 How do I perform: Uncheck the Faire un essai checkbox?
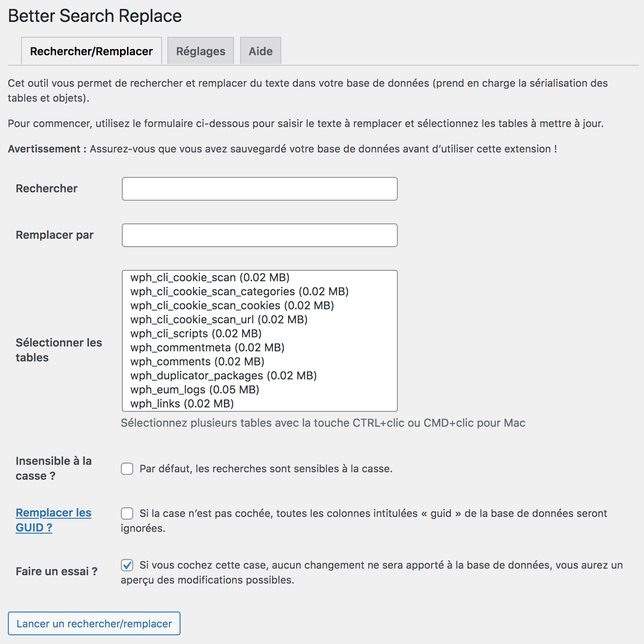click(127, 566)
